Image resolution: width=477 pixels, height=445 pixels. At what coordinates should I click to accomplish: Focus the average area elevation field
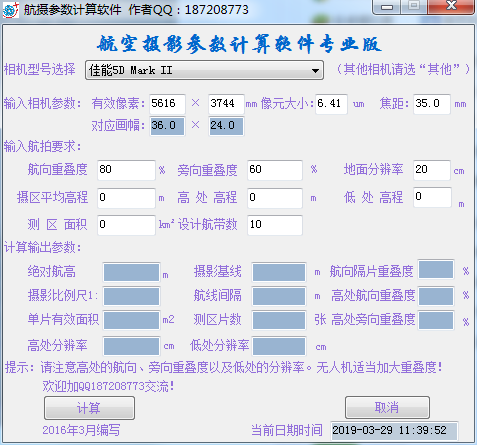126,198
